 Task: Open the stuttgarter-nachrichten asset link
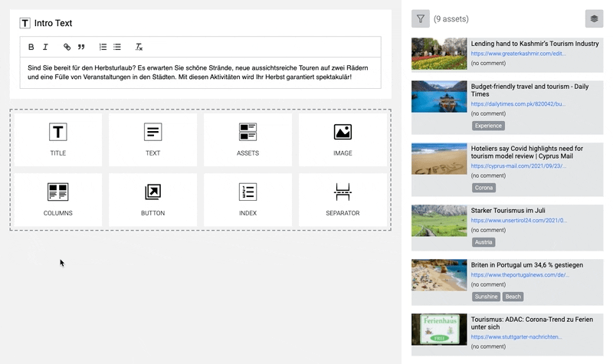click(x=516, y=336)
